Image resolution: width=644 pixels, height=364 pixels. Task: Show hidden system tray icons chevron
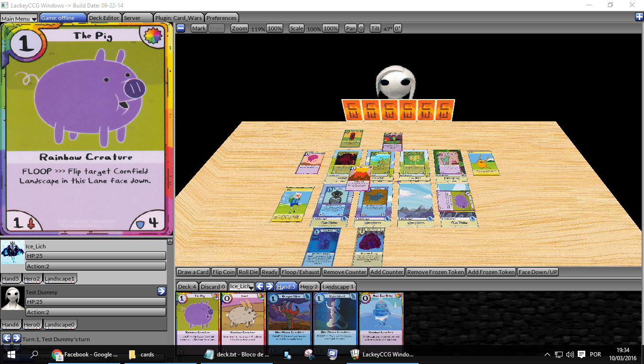547,354
